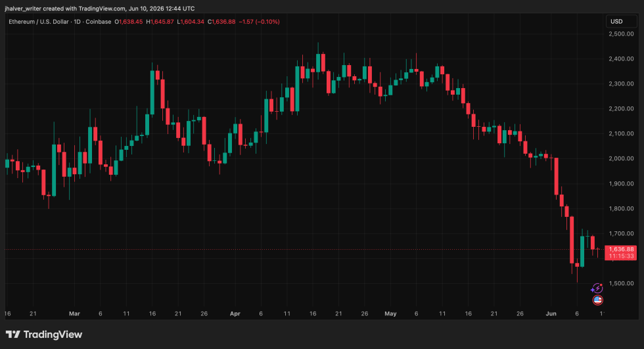The image size is (644, 349).
Task: Click the 1,500.00 price scale label
Action: pyautogui.click(x=621, y=283)
